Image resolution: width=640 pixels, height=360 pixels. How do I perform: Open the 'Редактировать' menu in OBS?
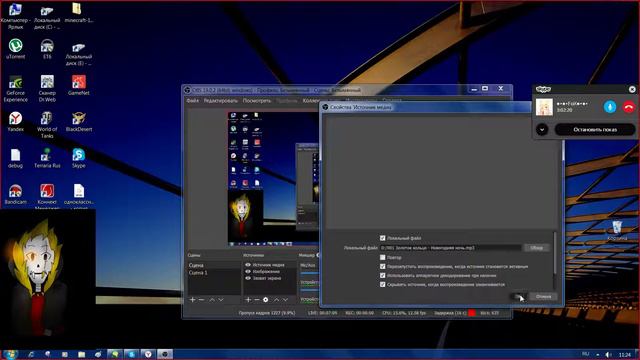(220, 100)
